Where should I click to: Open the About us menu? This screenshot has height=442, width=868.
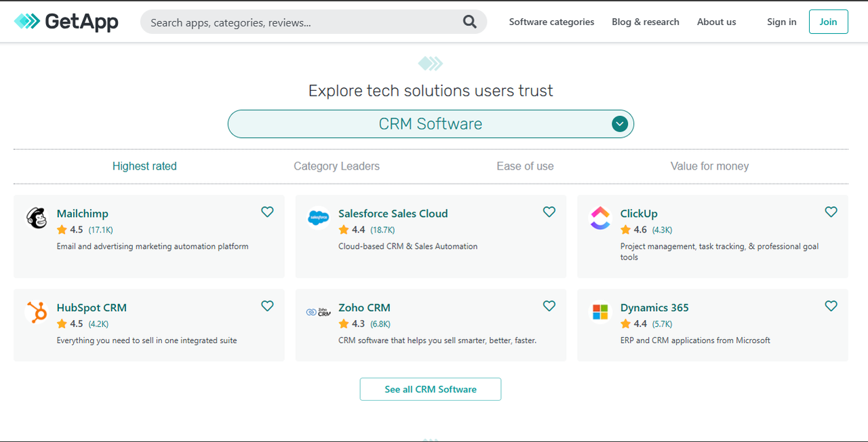(x=716, y=22)
